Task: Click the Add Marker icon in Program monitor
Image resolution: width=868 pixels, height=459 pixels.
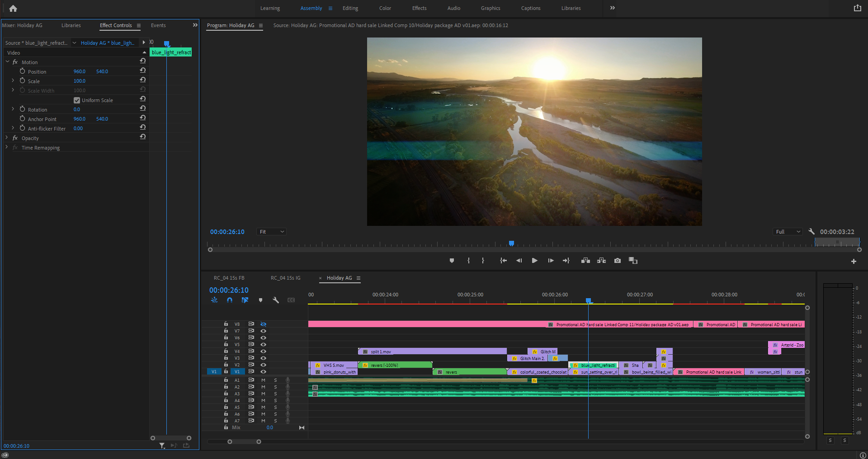Action: 452,261
